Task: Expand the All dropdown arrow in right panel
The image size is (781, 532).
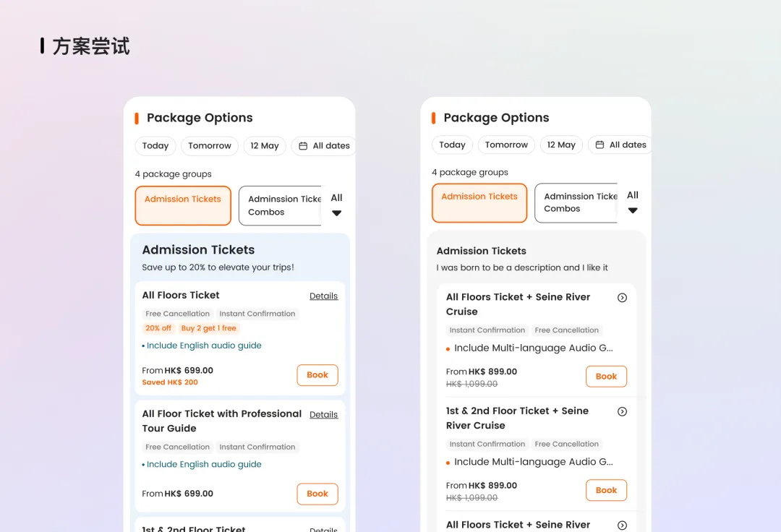Action: [x=633, y=210]
